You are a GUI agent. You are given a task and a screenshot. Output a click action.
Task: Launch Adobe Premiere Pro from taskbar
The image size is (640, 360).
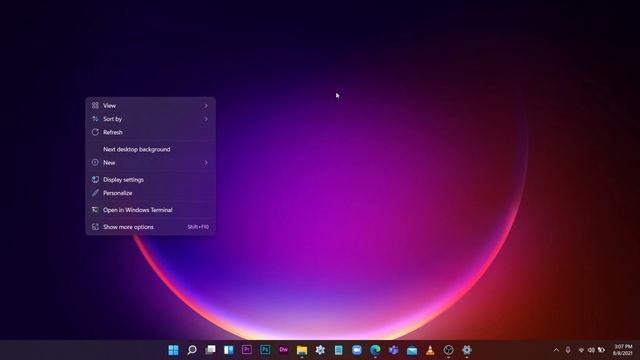[247, 350]
